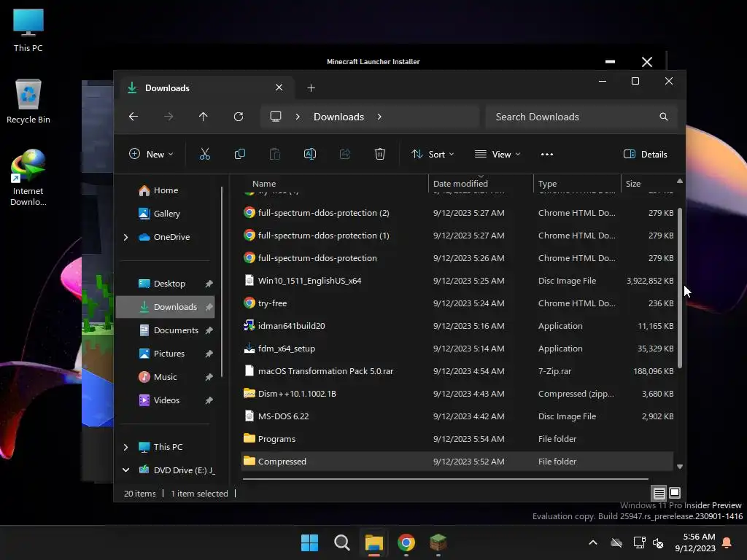Open Gallery in navigation pane
The height and width of the screenshot is (560, 747).
166,214
